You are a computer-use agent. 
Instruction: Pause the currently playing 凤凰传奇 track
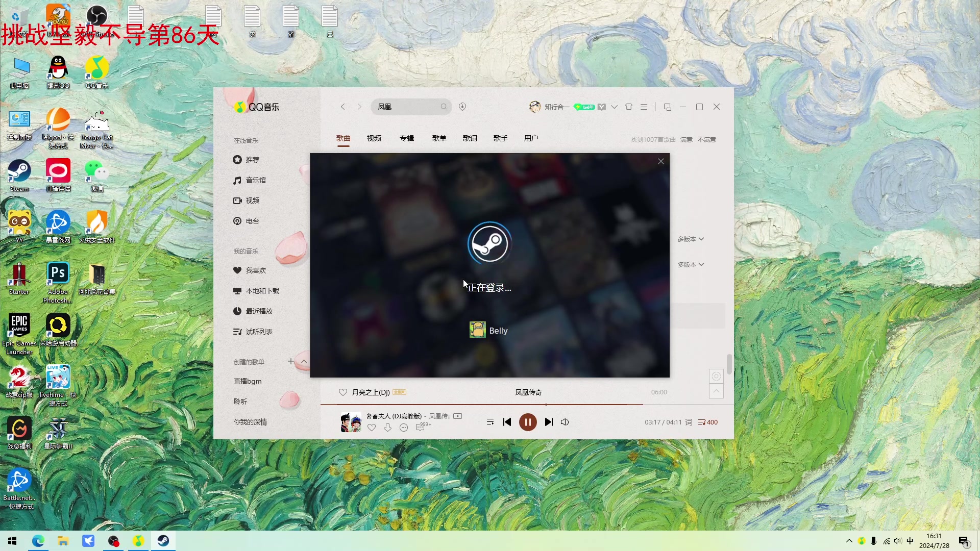[527, 422]
